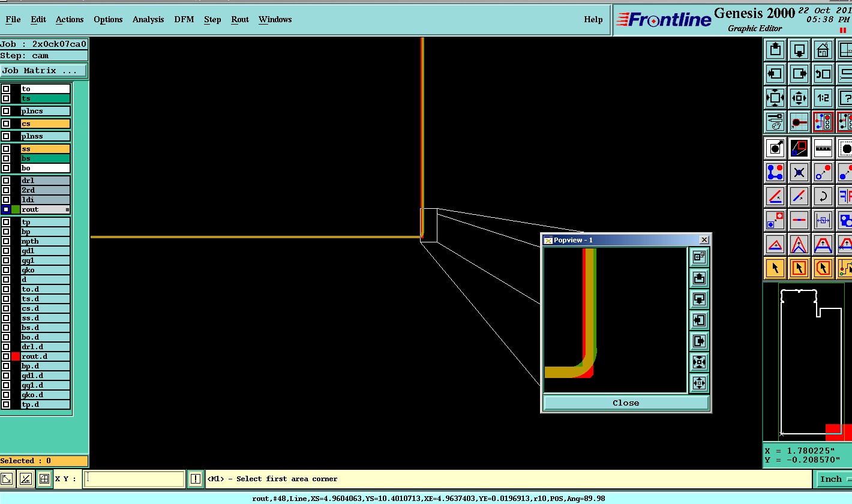
Task: Click the red angled line edit icon
Action: pyautogui.click(x=775, y=196)
